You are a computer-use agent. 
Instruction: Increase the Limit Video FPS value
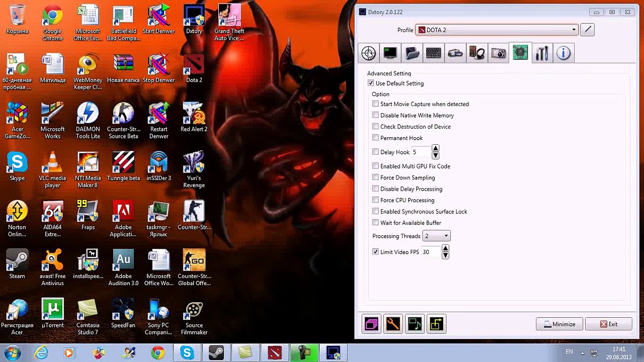445,248
